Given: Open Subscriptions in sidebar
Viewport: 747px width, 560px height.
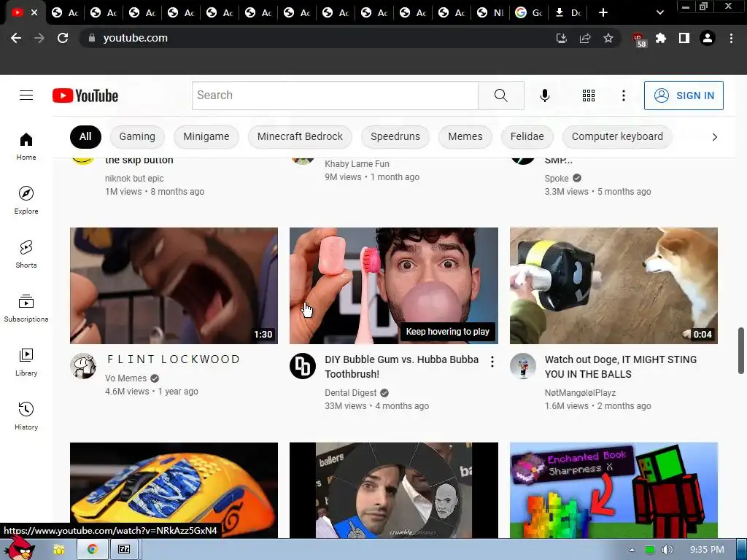Looking at the screenshot, I should pyautogui.click(x=26, y=308).
